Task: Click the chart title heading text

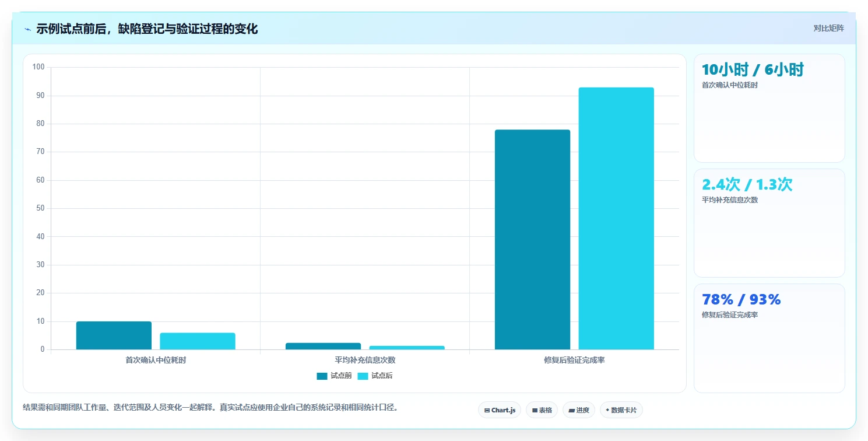Action: pos(147,29)
